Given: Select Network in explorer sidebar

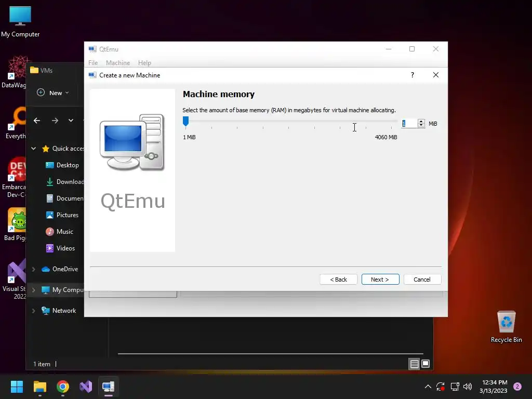Looking at the screenshot, I should coord(59,311).
